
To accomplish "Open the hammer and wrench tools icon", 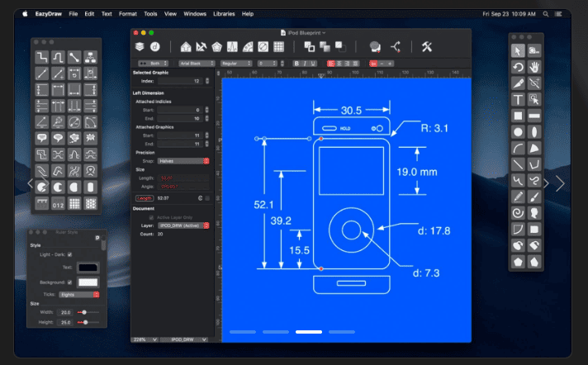I will 426,47.
